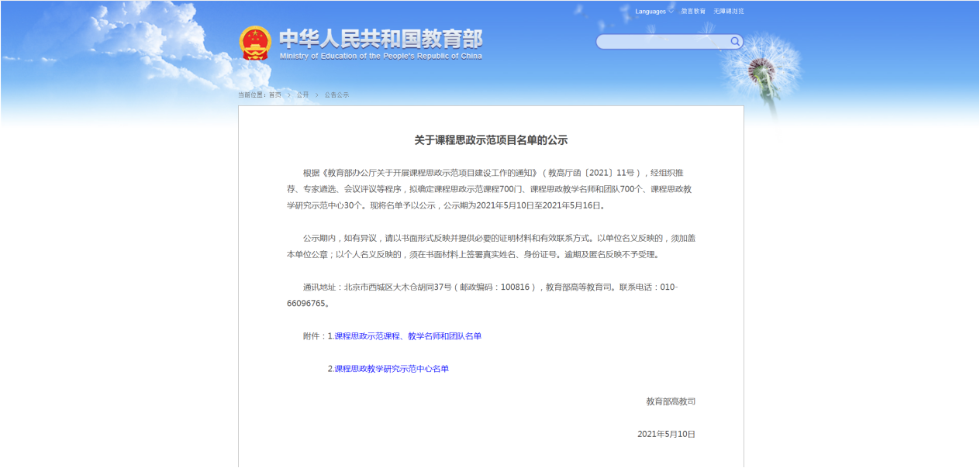The height and width of the screenshot is (468, 980).
Task: Click the paragraph starting 通讯地址
Action: [482, 295]
